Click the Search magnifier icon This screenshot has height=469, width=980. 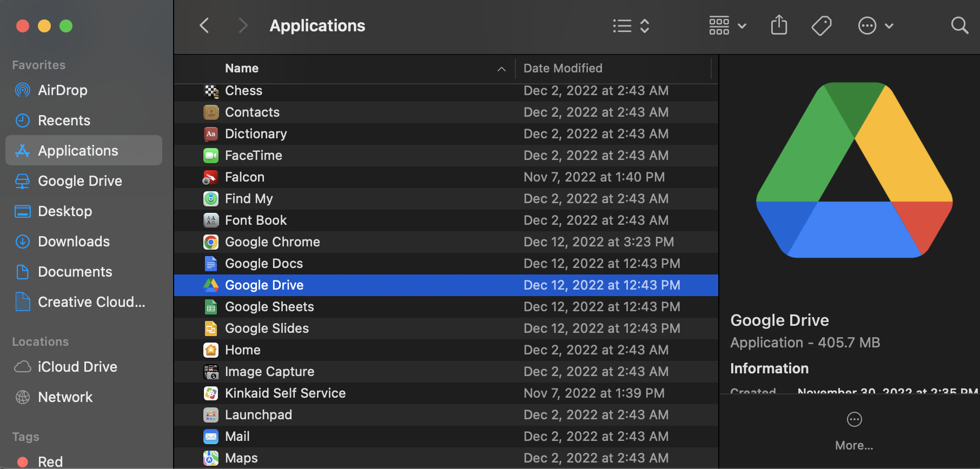pyautogui.click(x=959, y=25)
